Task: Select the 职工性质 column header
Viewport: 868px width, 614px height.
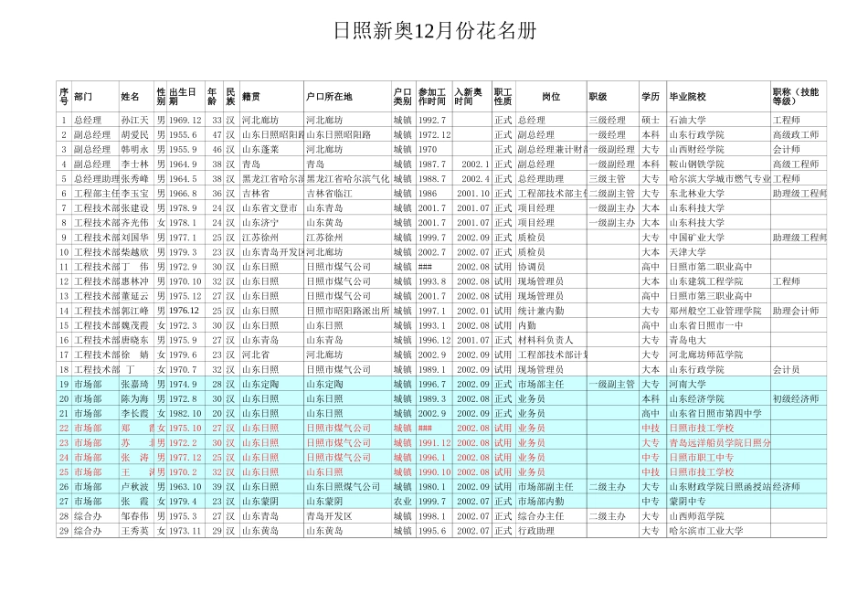Action: pos(503,96)
